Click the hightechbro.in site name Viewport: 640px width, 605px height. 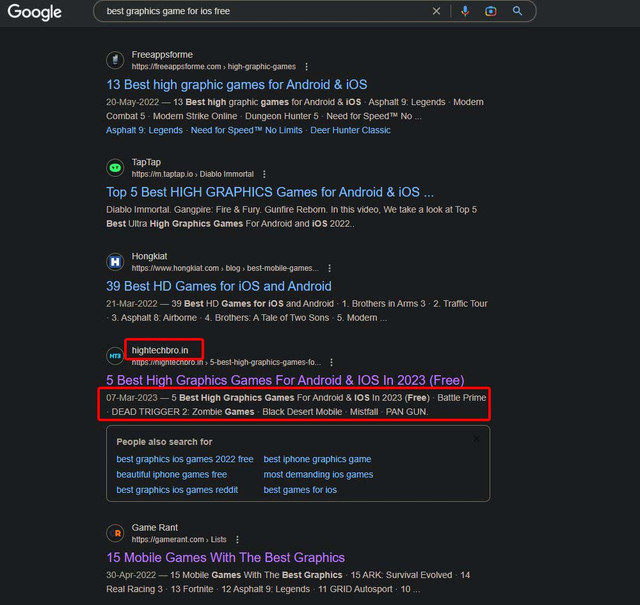160,350
